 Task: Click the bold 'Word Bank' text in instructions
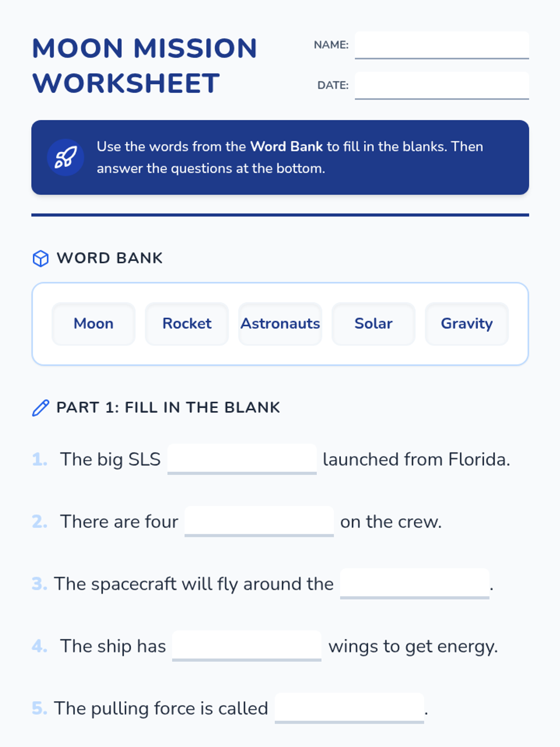click(286, 147)
